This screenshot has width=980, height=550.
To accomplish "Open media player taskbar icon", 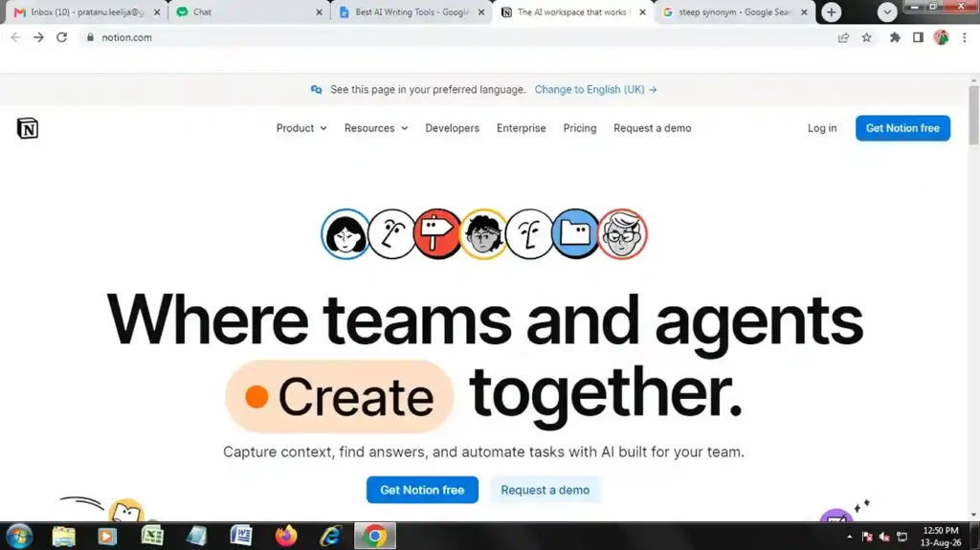I will (107, 537).
